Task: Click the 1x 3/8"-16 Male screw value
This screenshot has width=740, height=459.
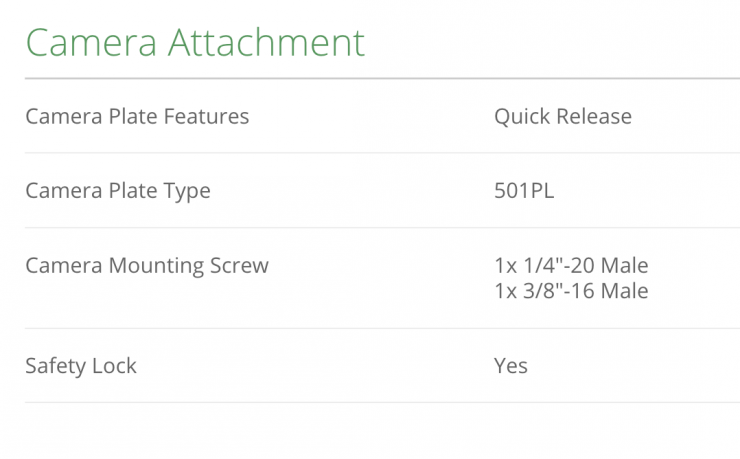Action: coord(571,291)
